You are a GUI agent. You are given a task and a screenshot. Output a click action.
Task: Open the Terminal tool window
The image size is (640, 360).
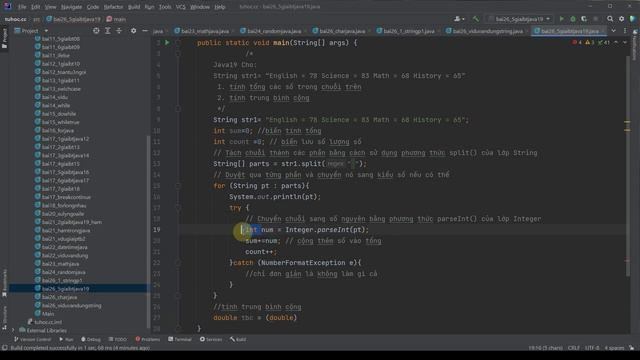(180, 339)
